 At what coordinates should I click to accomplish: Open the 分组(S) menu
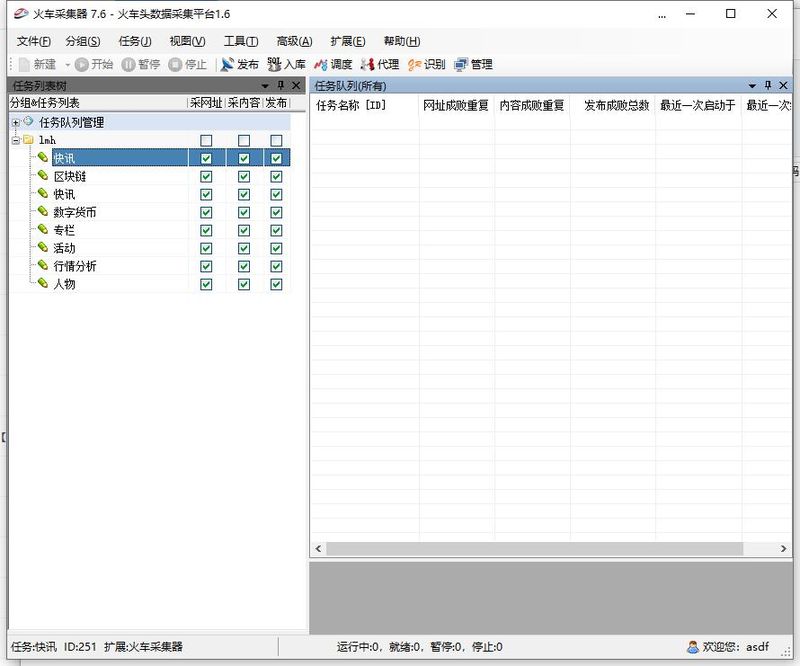83,41
